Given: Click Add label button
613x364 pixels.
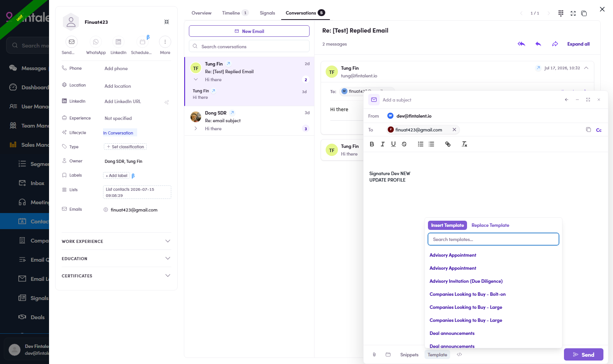Looking at the screenshot, I should (x=116, y=175).
